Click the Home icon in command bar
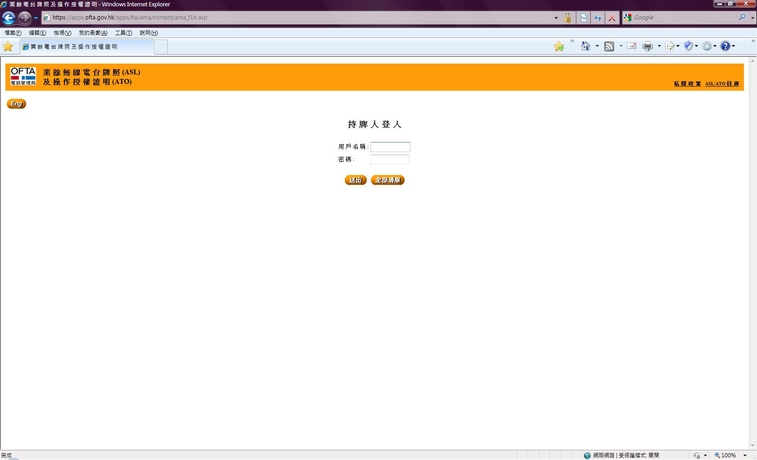The height and width of the screenshot is (460, 757). [x=585, y=47]
